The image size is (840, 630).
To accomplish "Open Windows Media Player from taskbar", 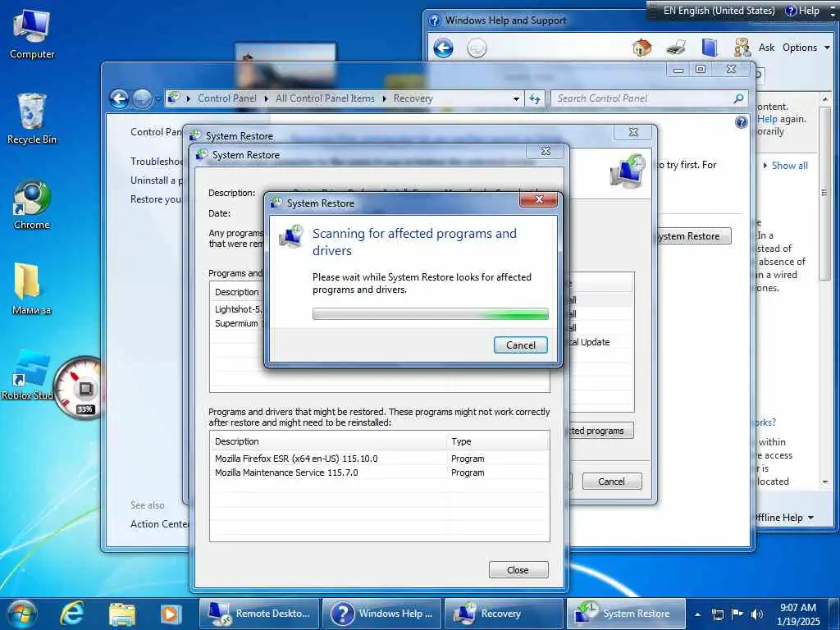I will 171,614.
